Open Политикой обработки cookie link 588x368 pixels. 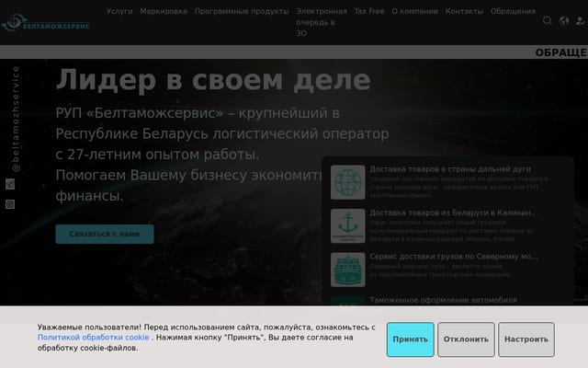coord(94,338)
